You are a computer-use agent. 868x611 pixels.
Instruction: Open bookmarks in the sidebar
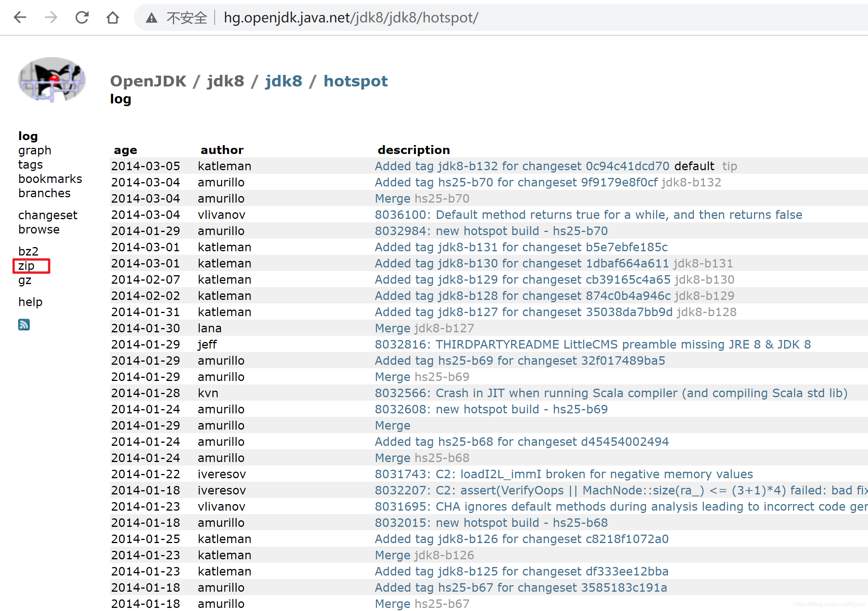click(50, 179)
